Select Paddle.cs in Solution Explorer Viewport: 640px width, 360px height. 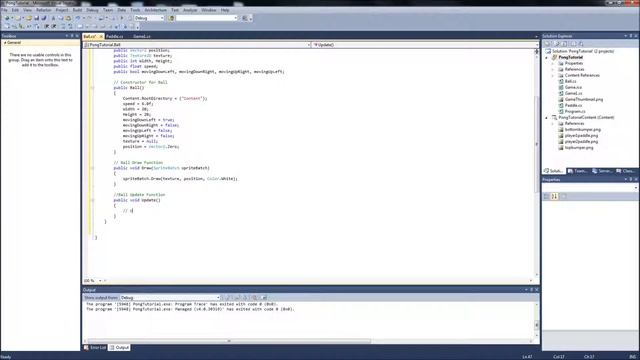[573, 105]
